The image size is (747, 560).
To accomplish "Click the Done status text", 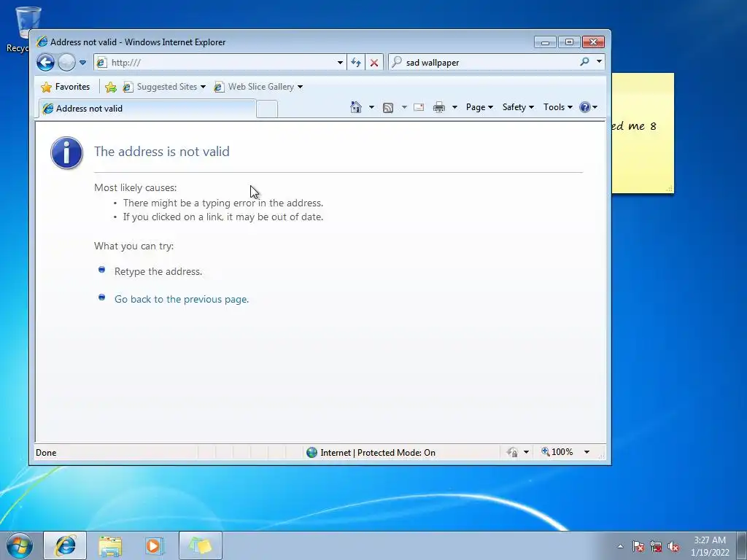I will [46, 452].
